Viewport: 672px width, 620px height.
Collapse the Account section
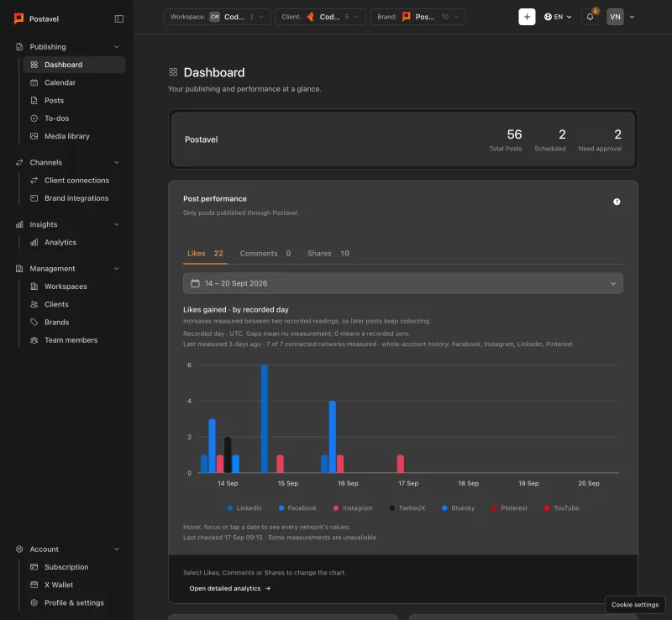pyautogui.click(x=116, y=549)
